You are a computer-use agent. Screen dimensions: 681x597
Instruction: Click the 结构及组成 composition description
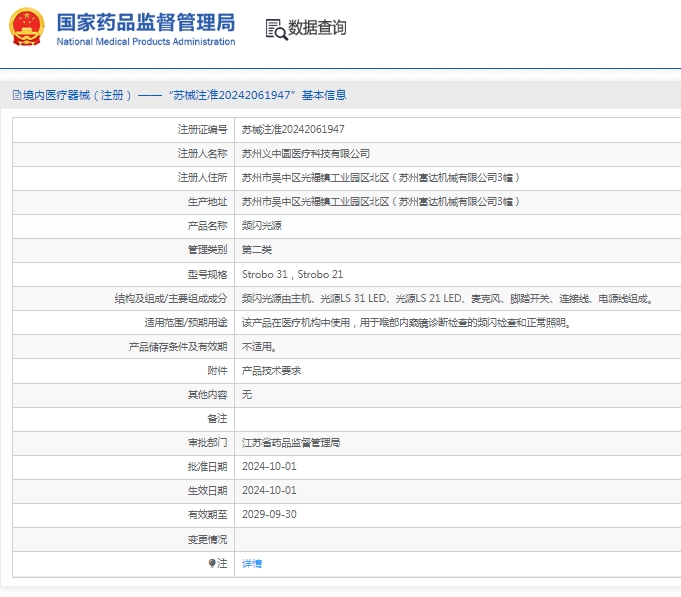(448, 298)
